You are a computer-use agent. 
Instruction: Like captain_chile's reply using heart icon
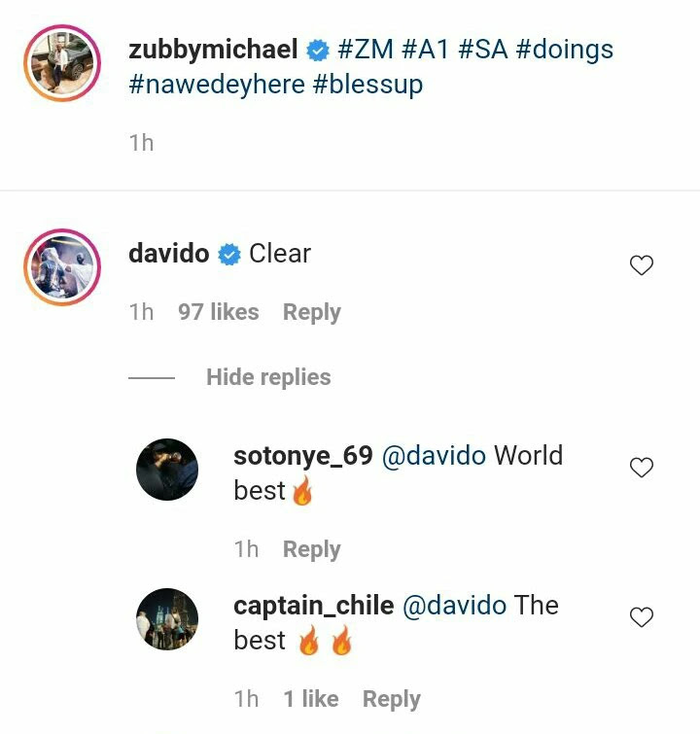(x=641, y=617)
